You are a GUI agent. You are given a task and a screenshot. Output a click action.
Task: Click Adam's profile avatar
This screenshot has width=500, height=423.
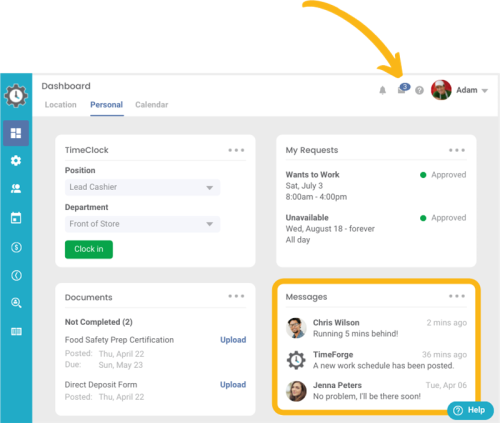[x=441, y=90]
